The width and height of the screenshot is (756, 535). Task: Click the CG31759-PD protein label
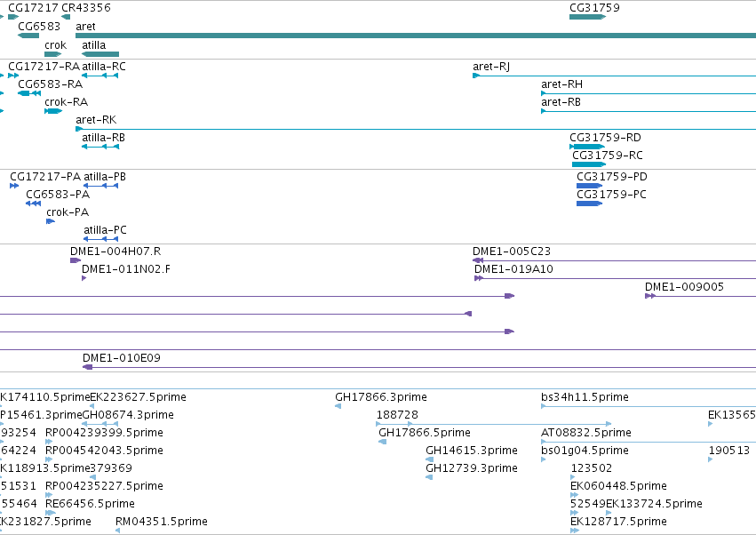tap(612, 177)
